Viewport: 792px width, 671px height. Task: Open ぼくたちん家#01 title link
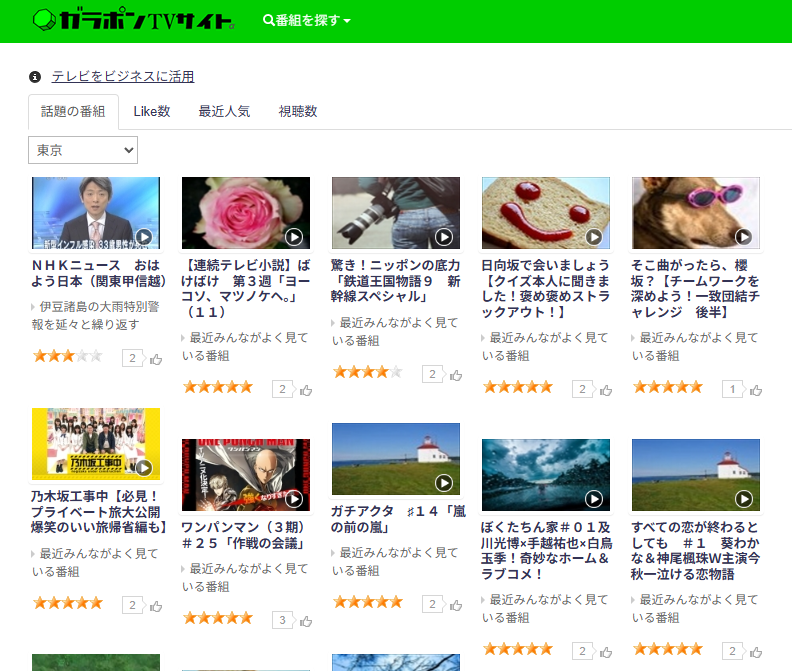coord(547,551)
